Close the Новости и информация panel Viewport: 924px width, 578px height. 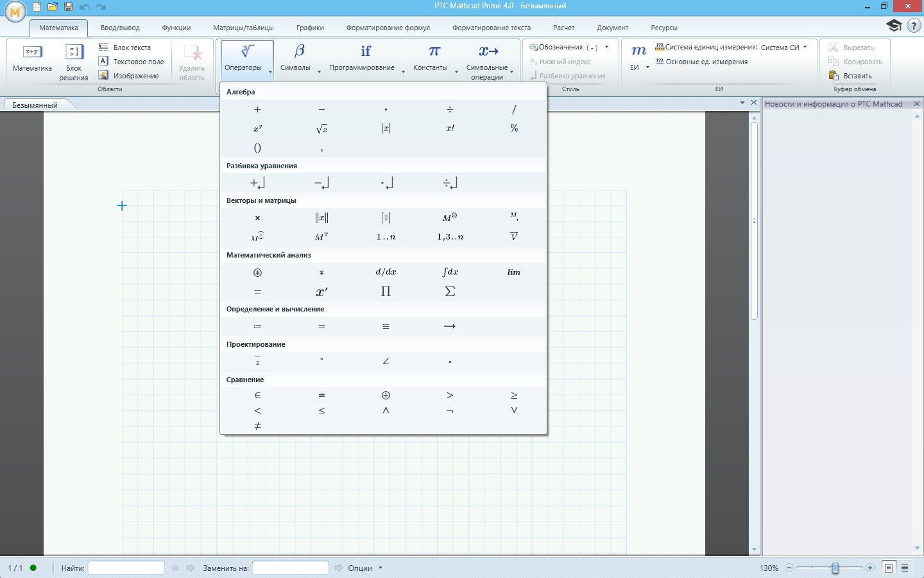[x=917, y=103]
